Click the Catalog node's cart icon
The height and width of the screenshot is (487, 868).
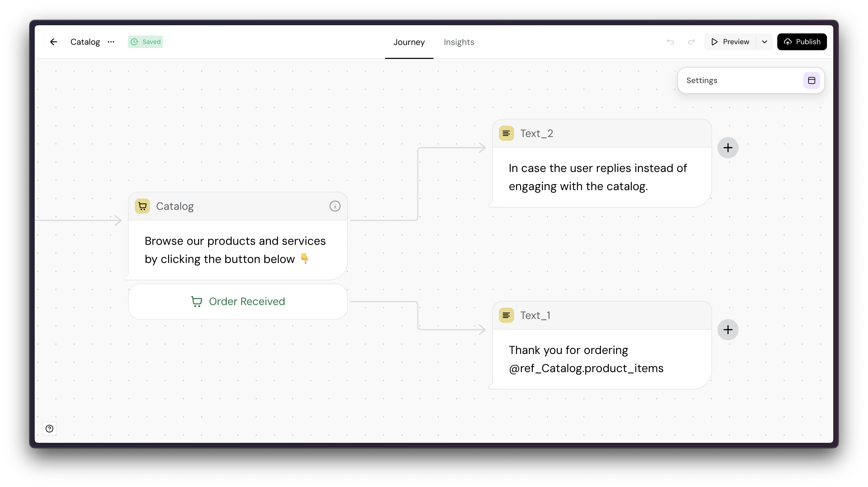click(143, 206)
